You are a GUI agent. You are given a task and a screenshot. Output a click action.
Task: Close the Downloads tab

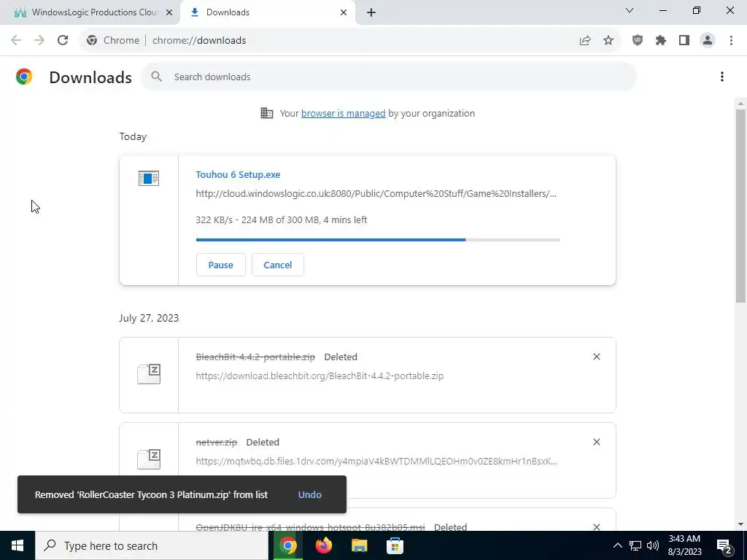(344, 12)
